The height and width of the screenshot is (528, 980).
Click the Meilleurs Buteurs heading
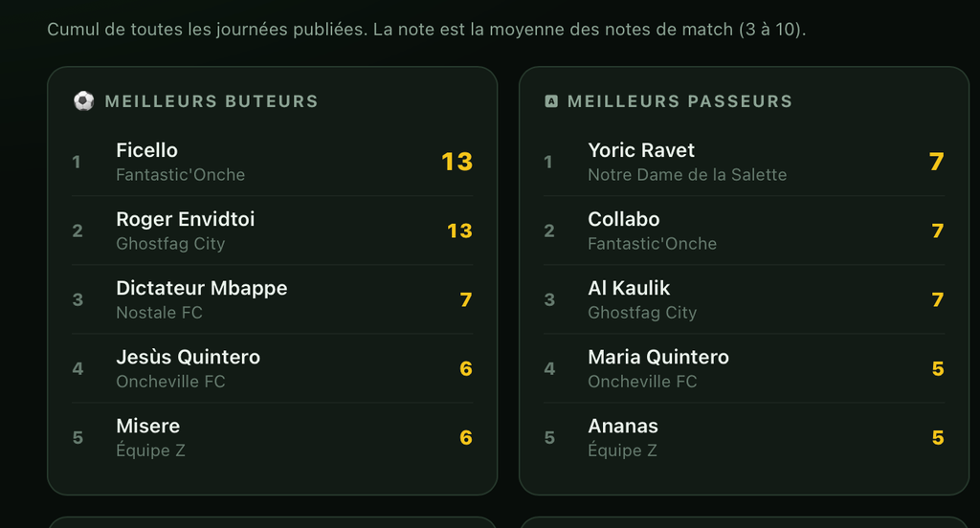212,101
